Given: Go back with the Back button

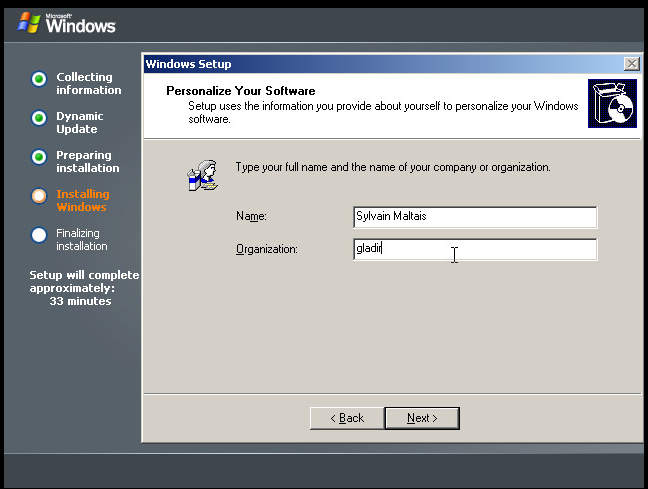Looking at the screenshot, I should pos(345,418).
